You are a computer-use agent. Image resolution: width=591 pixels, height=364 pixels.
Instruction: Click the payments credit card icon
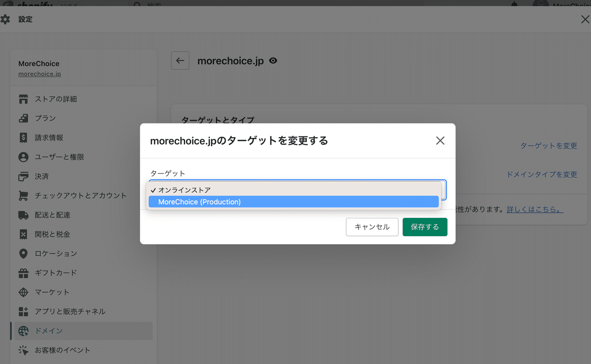pos(23,176)
